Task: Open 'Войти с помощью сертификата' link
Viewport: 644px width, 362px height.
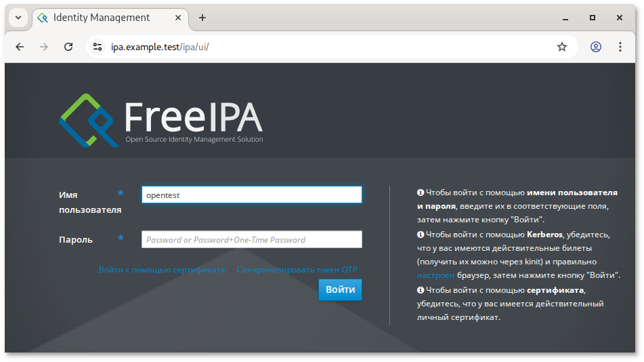Action: [162, 270]
